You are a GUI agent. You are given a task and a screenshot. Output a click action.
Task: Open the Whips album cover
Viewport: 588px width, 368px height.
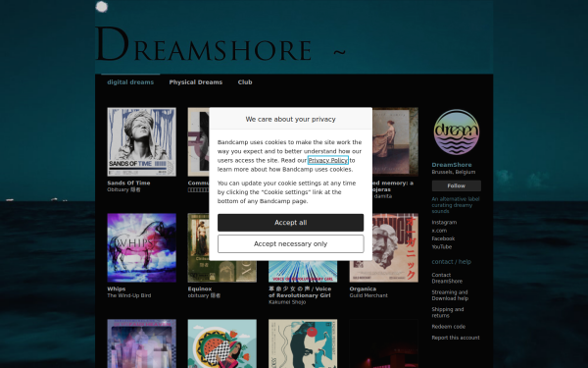(141, 248)
